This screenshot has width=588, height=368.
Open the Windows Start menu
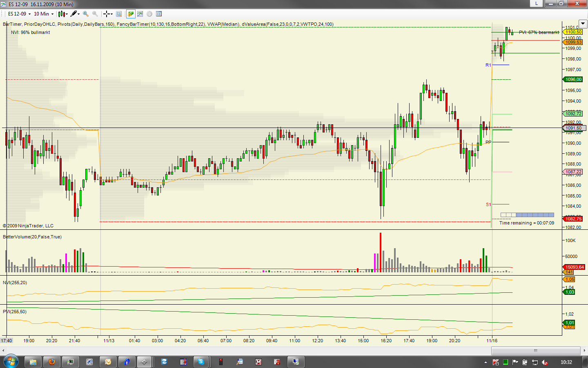(x=11, y=362)
